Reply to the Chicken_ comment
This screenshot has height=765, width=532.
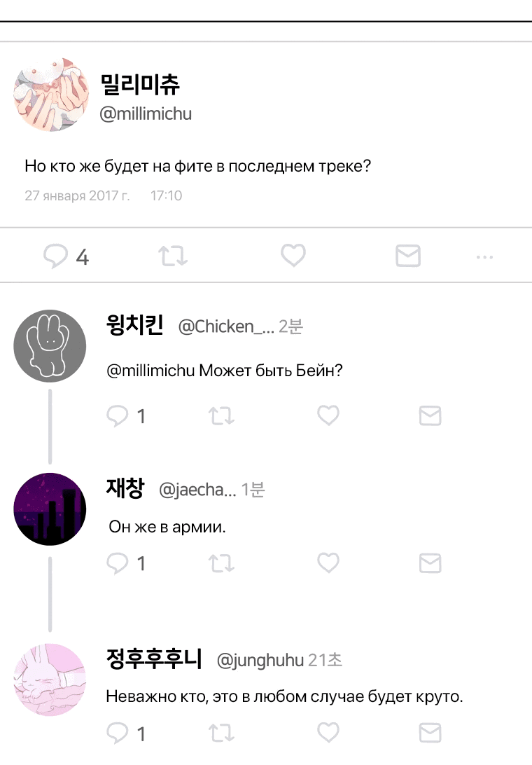(x=118, y=416)
